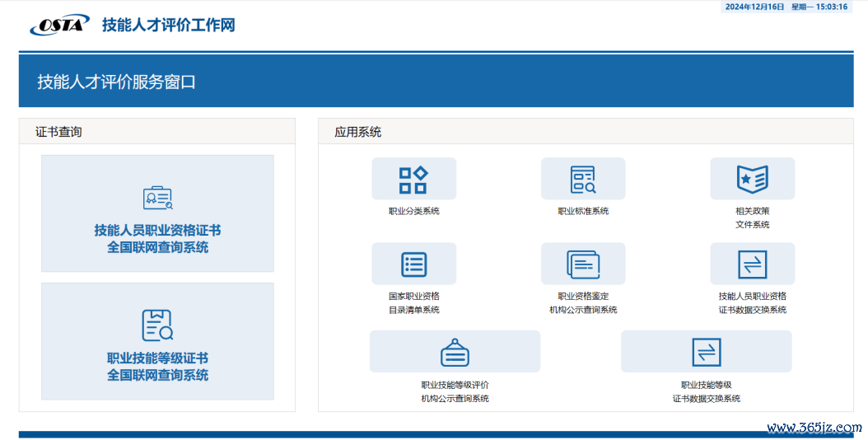Open the 职业技能等级评价机构公示查询系统 signboard icon
Screen dimensions: 868x440
click(455, 352)
